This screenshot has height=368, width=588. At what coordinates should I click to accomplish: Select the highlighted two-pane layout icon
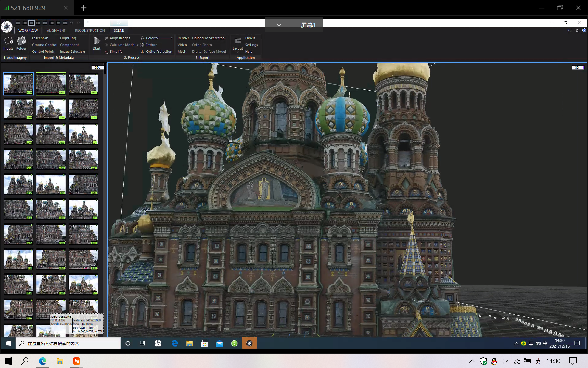(x=31, y=23)
